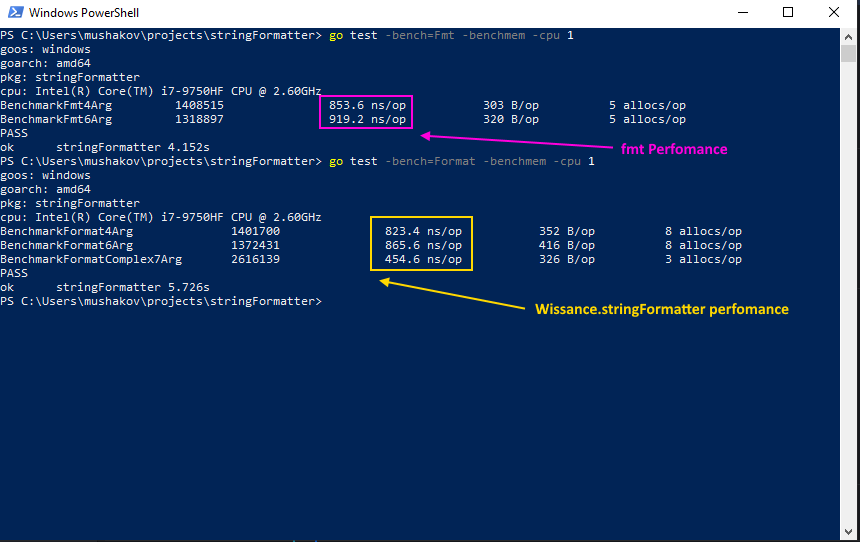Maximize the Windows PowerShell window
Screen dimensions: 860x542
[x=788, y=13]
